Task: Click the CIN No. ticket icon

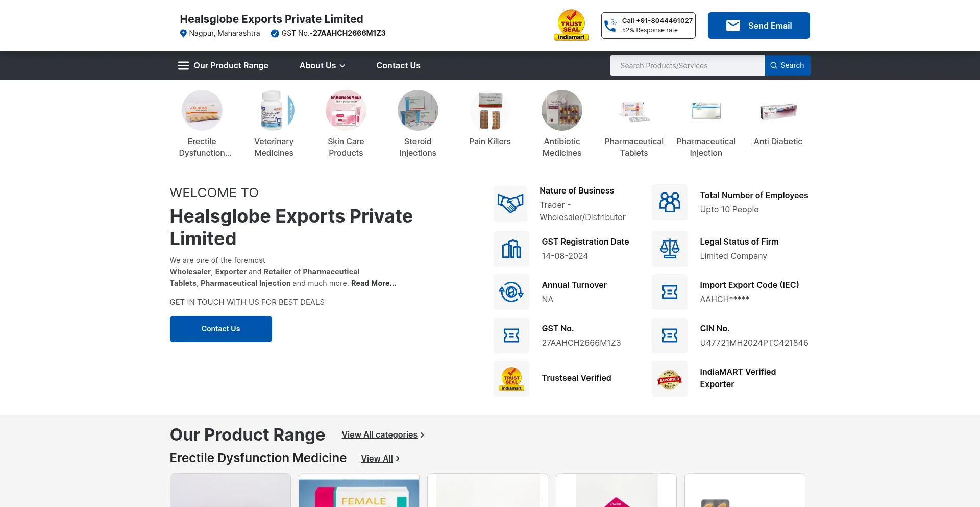Action: click(670, 335)
